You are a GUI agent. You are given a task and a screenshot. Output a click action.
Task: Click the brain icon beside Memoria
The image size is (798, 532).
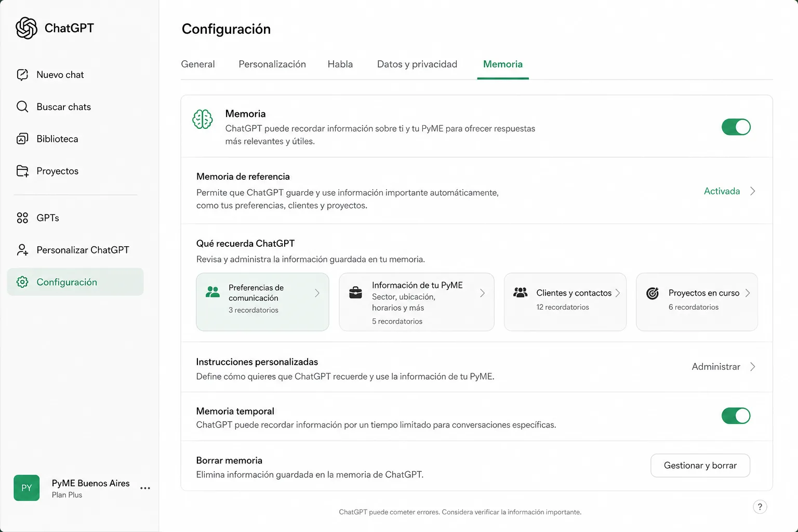[x=203, y=119]
